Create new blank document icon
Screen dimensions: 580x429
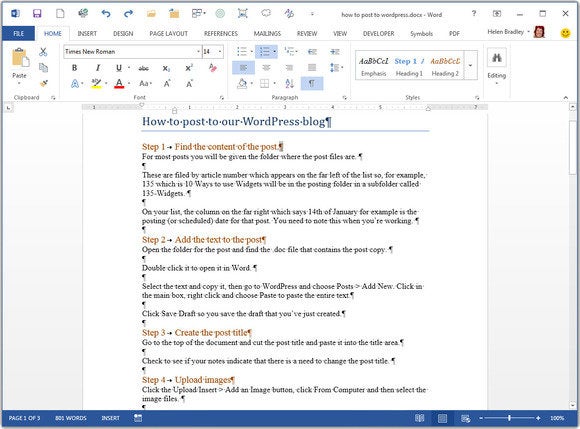[x=60, y=14]
